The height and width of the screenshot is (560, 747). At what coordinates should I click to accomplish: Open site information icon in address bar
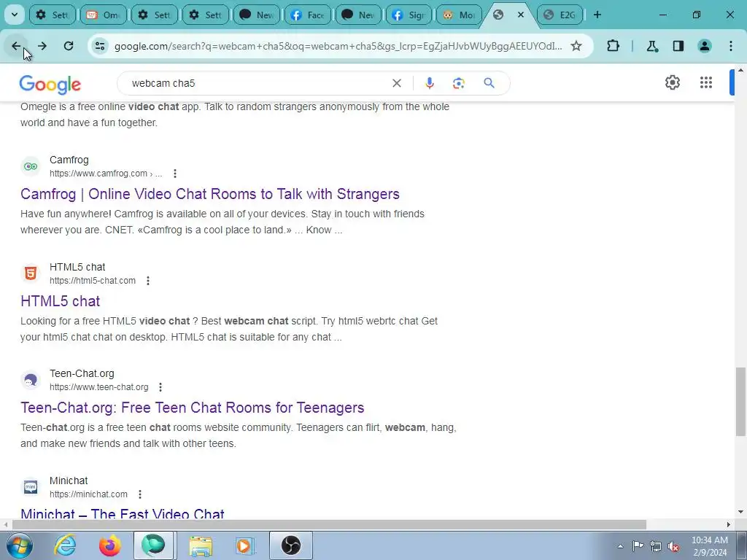click(100, 46)
